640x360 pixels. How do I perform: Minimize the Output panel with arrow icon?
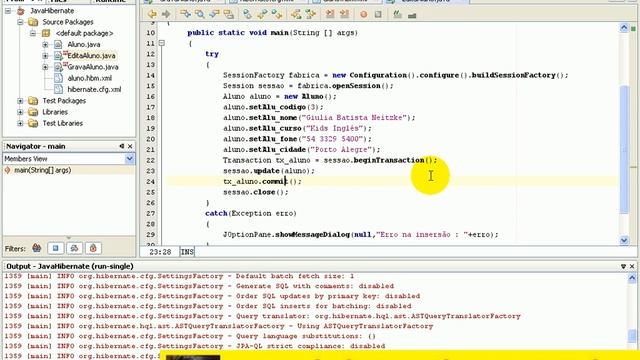point(623,266)
